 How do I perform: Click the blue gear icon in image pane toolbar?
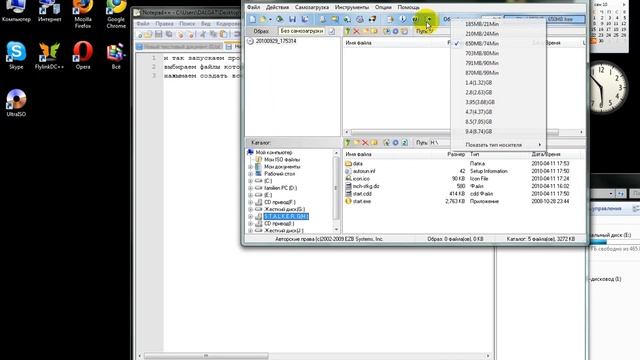[x=396, y=31]
